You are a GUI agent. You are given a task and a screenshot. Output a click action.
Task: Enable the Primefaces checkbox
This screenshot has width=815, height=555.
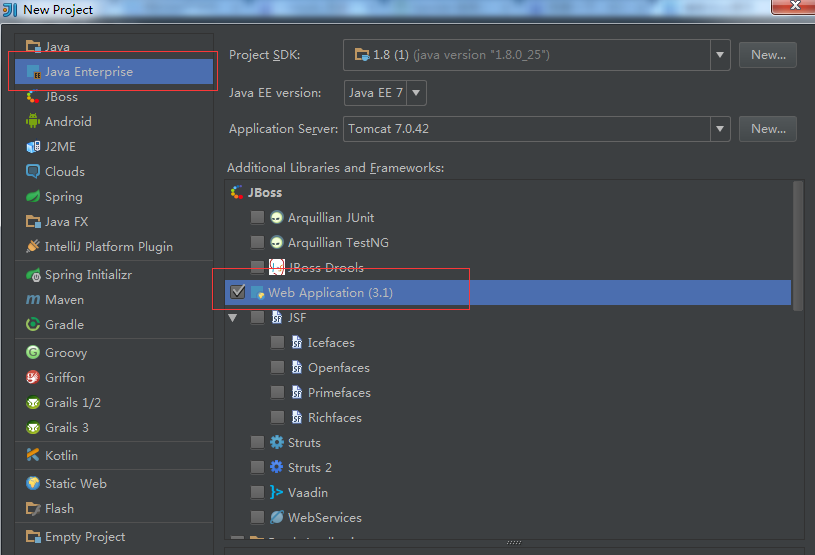pyautogui.click(x=278, y=392)
